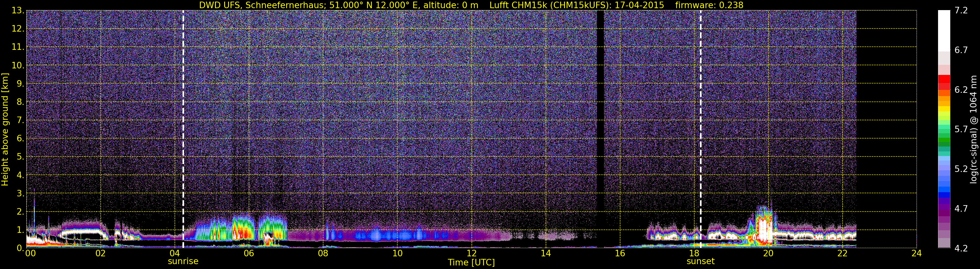This screenshot has height=269, width=980.
Task: Click the 'sunset' label below the axis
Action: pyautogui.click(x=700, y=262)
